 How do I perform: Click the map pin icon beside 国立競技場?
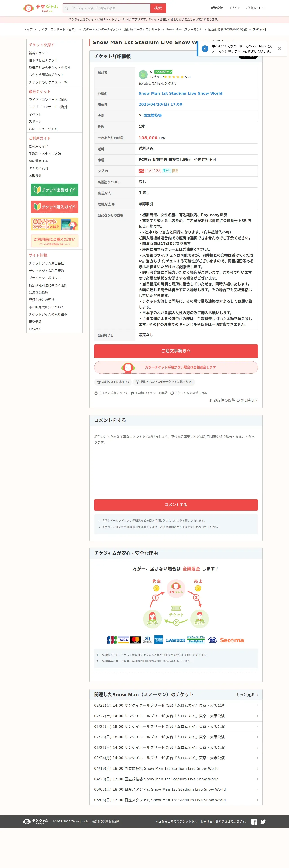pos(140,115)
